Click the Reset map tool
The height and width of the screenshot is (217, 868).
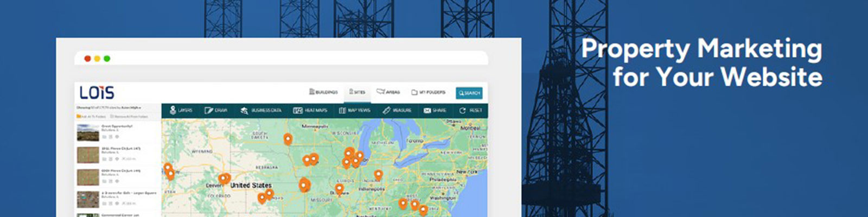(470, 110)
